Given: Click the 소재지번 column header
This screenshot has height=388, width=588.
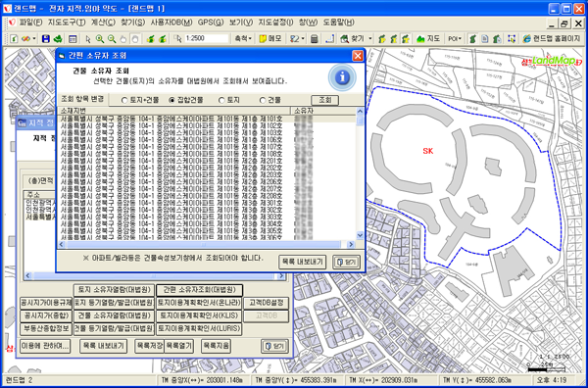Looking at the screenshot, I should coord(174,111).
